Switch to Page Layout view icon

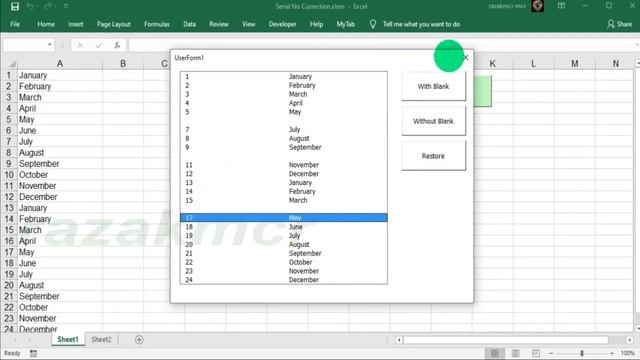pyautogui.click(x=516, y=353)
